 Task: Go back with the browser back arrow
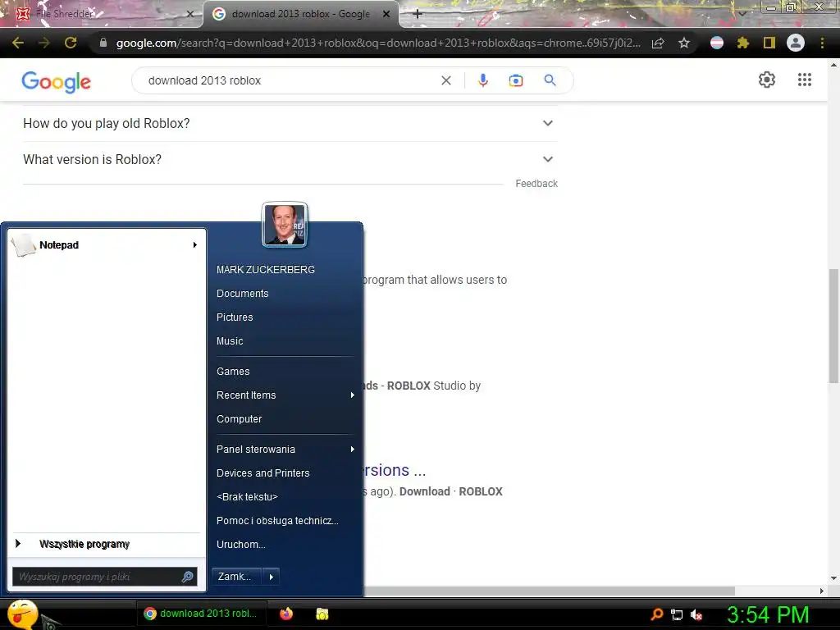(18, 43)
